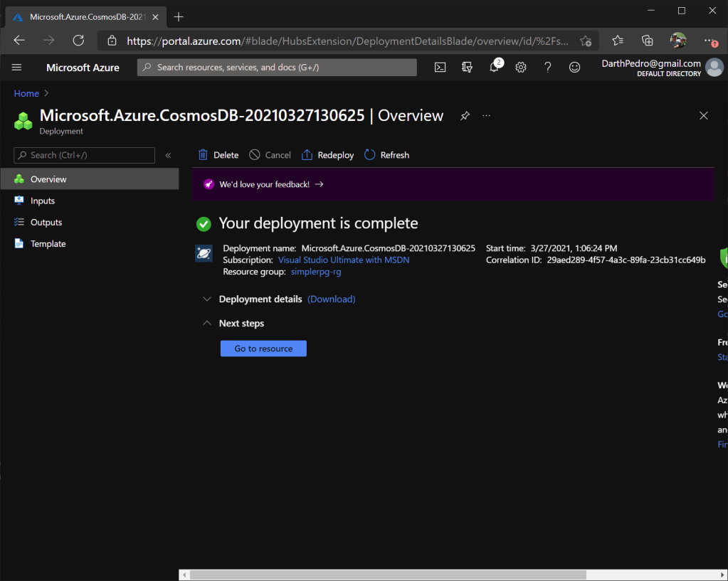Open portal settings gear icon
Screen dimensions: 728x581
(x=521, y=68)
